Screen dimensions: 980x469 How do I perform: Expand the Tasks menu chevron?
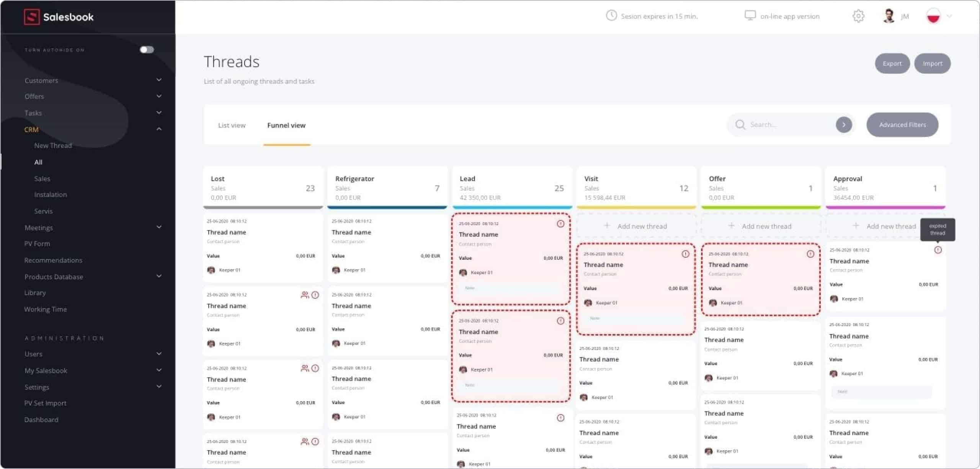coord(159,112)
